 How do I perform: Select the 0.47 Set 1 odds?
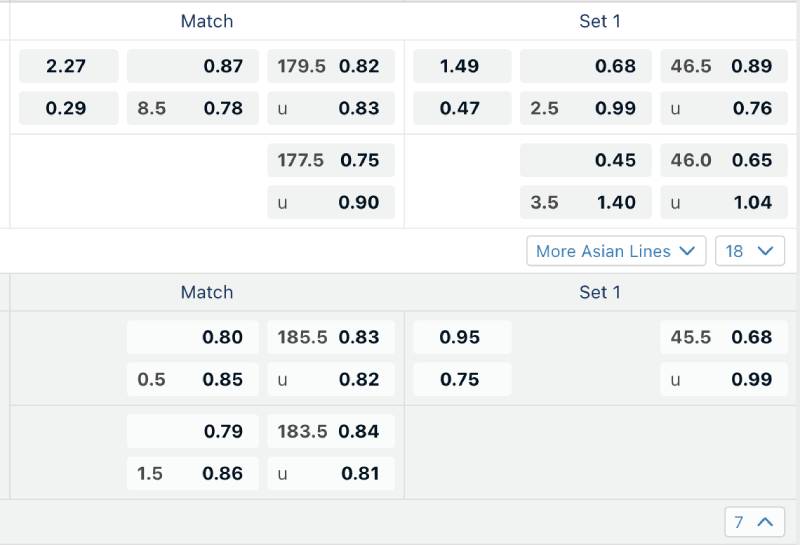(x=461, y=108)
